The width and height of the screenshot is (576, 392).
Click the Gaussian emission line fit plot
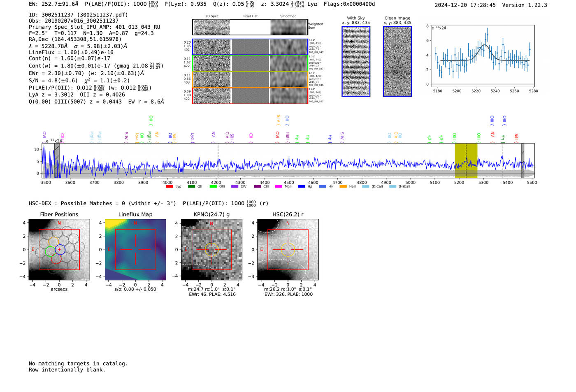click(482, 56)
